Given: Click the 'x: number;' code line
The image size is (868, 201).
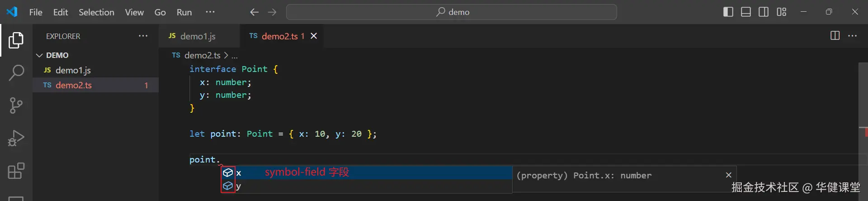Looking at the screenshot, I should click(226, 82).
